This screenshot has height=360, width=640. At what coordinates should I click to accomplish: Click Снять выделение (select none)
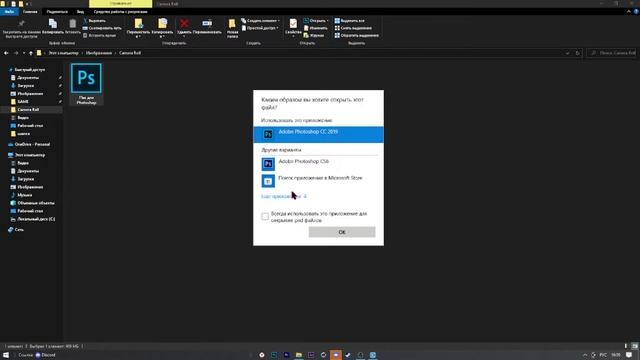(x=353, y=28)
